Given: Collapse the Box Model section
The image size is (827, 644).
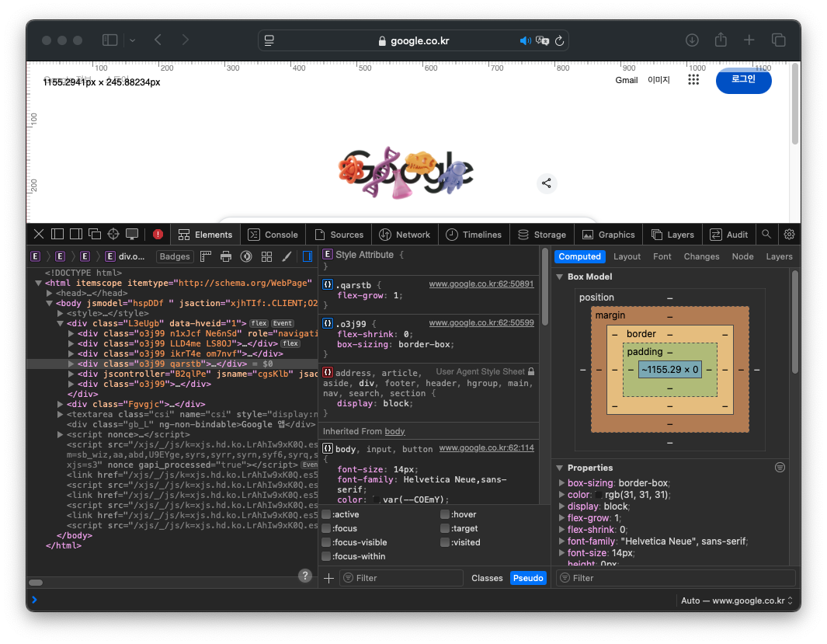Looking at the screenshot, I should [560, 277].
